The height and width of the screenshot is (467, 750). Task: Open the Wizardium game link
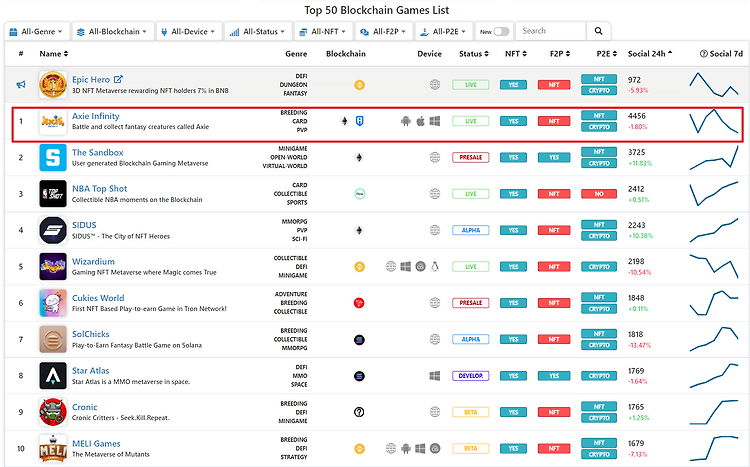[93, 261]
